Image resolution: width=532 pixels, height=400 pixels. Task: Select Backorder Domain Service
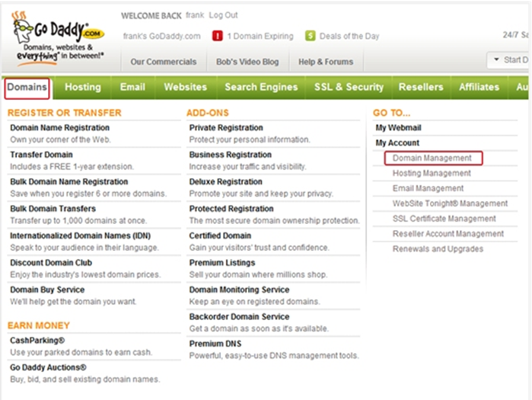(x=239, y=317)
